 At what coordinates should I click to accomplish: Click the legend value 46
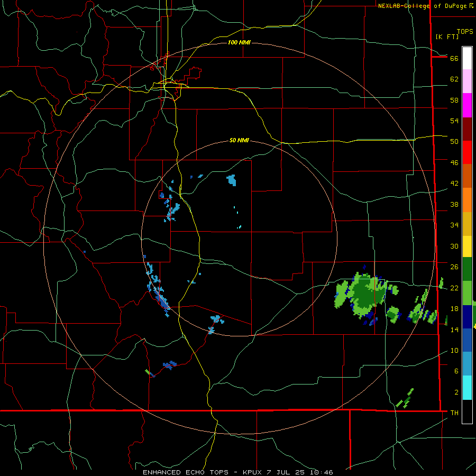[x=454, y=162]
